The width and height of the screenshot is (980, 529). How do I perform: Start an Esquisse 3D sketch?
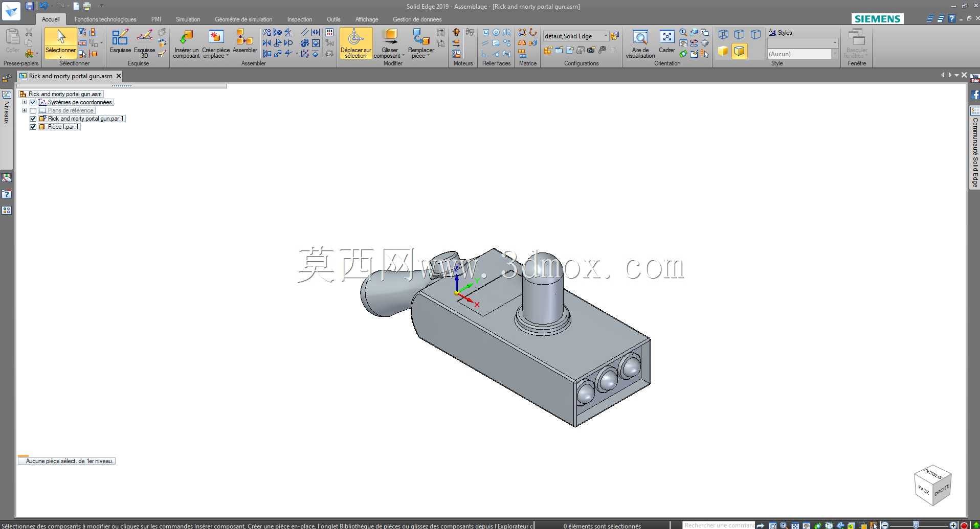tap(144, 43)
